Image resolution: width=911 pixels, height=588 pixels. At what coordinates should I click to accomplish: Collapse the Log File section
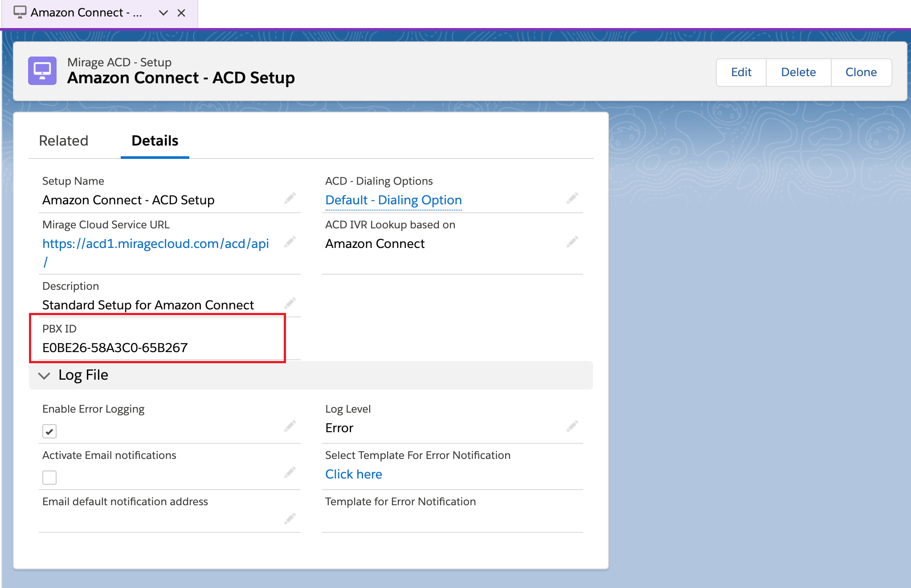(x=44, y=375)
